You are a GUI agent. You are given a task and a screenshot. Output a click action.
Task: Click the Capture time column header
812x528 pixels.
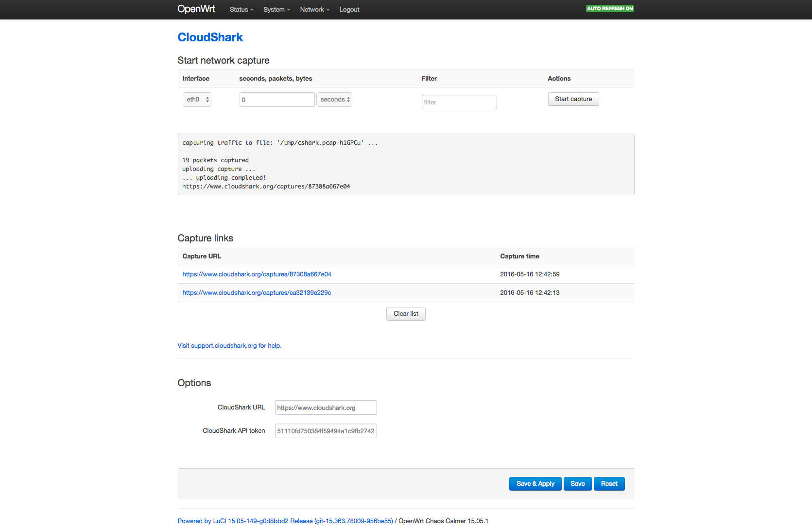[519, 256]
